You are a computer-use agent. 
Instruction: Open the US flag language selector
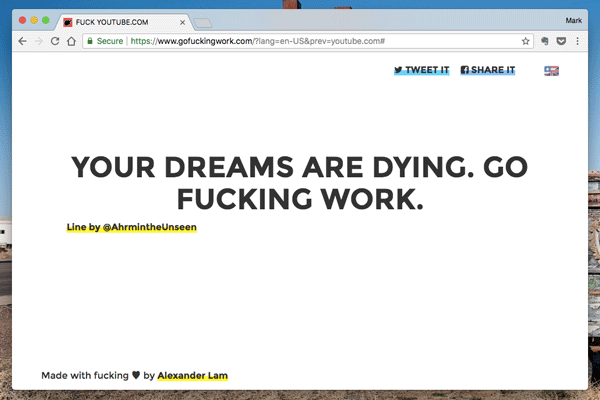(551, 70)
